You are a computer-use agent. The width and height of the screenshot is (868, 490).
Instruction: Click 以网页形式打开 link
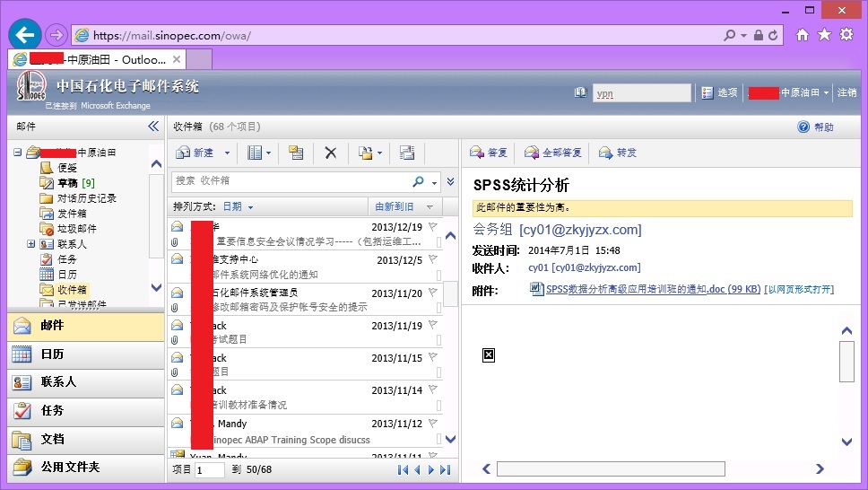pyautogui.click(x=799, y=289)
